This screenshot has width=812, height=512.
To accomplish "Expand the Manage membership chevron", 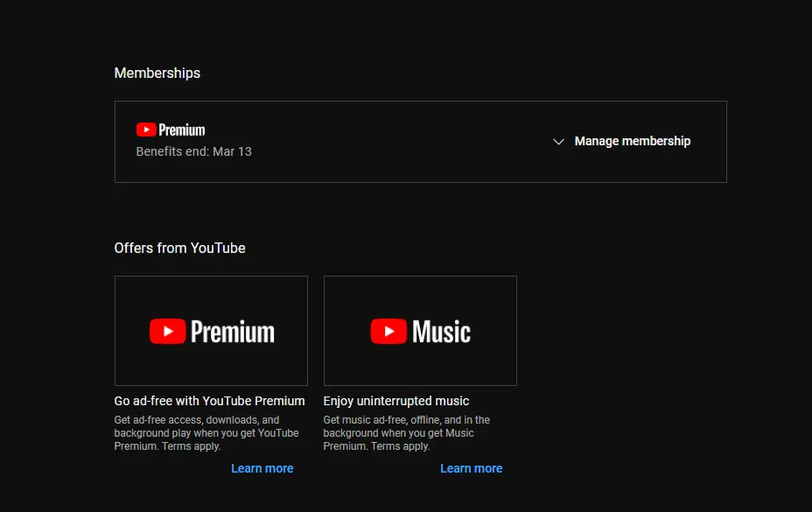I will [x=558, y=142].
